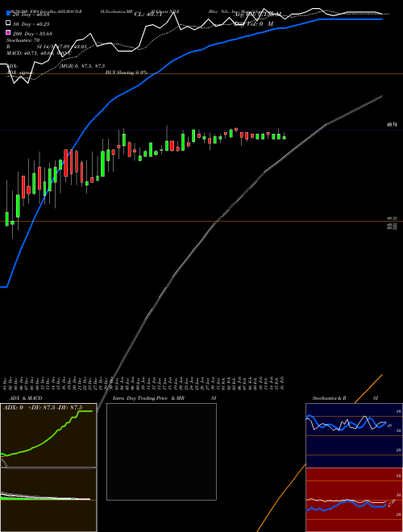Screen dimensions: 403x532
Task: Click the last green candlestick on the chart
Action: 285,138
